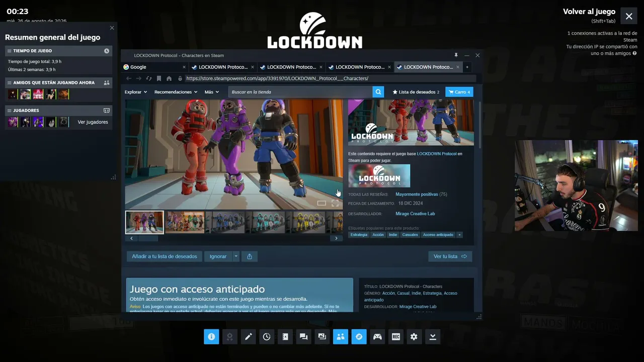This screenshot has height=362, width=644.
Task: Click the store page vertical scrollbar
Action: pos(480,126)
